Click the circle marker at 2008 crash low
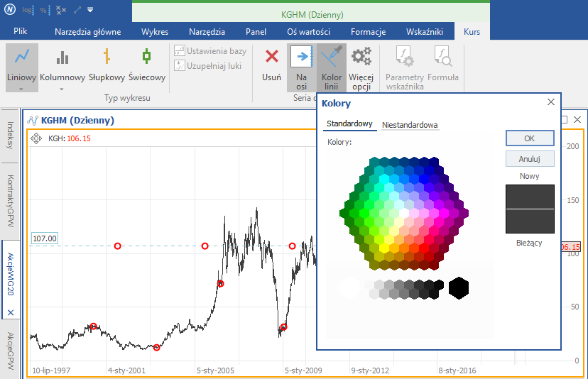The image size is (588, 379). pos(283,327)
